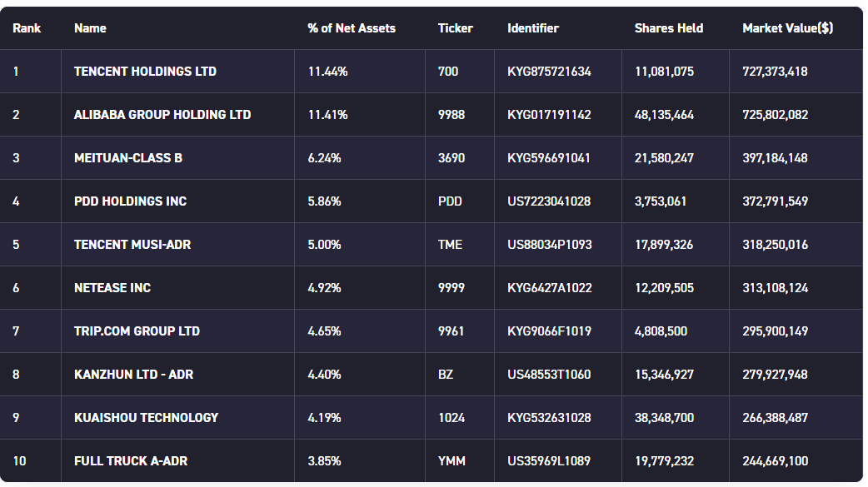
Task: Select NETEASE INC row name
Action: tap(112, 288)
